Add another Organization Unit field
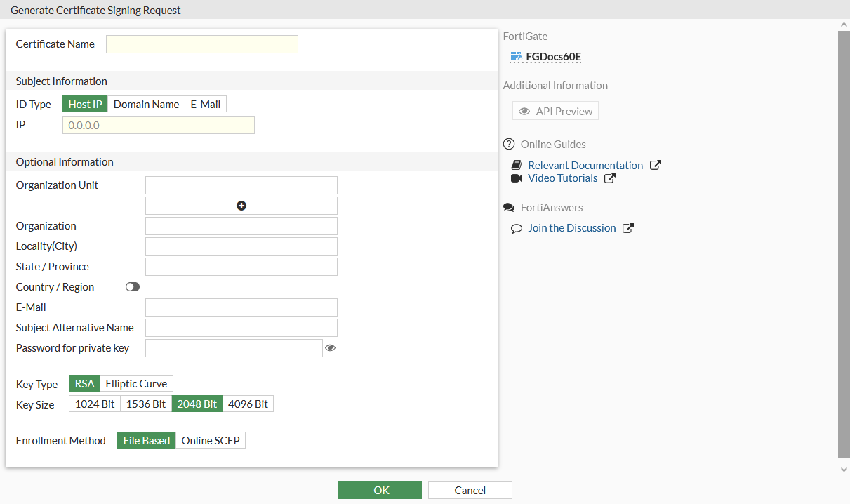Viewport: 850px width, 504px height. coord(241,205)
